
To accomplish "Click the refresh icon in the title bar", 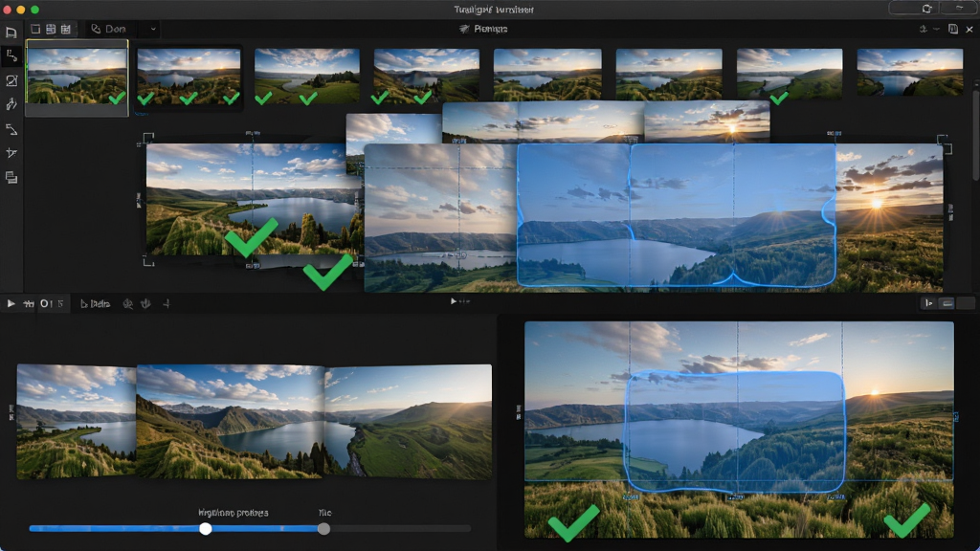I will pos(926,9).
